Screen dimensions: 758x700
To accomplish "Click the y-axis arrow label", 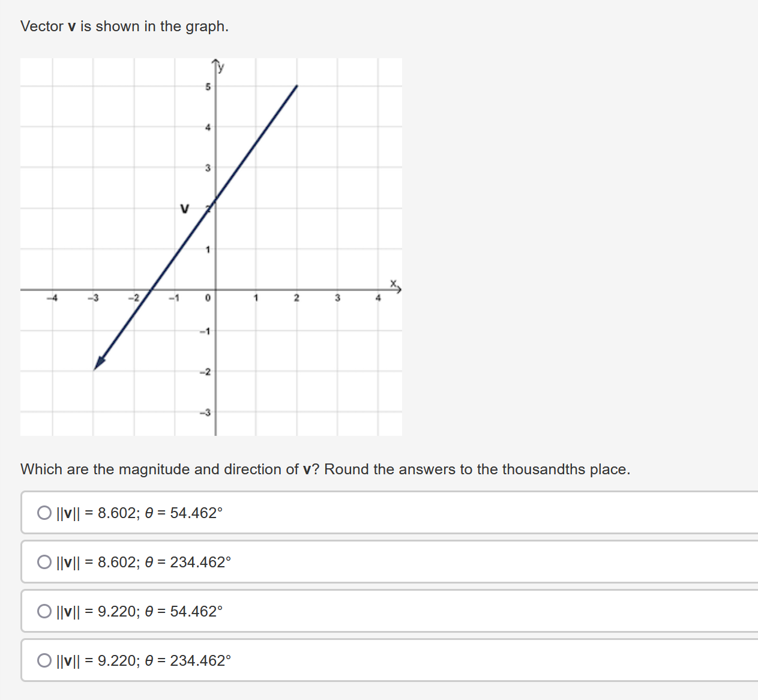I will click(220, 67).
